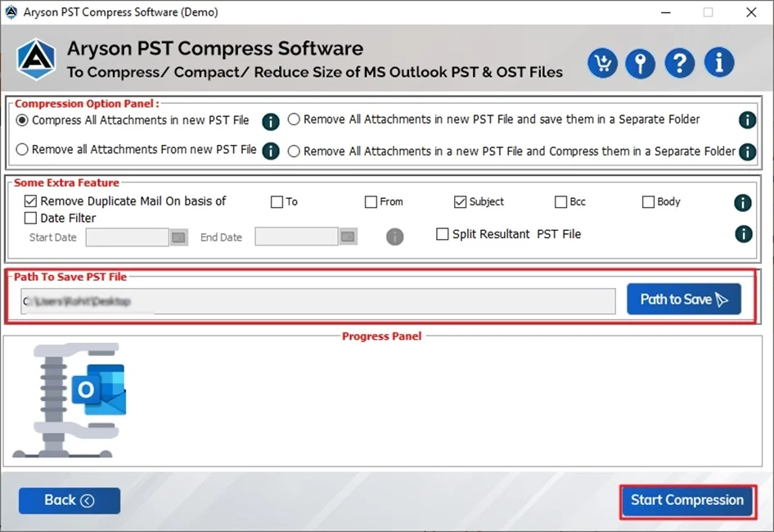Viewport: 774px width, 532px height.
Task: Uncheck Remove Duplicate Mail On basis of
Action: pos(30,201)
